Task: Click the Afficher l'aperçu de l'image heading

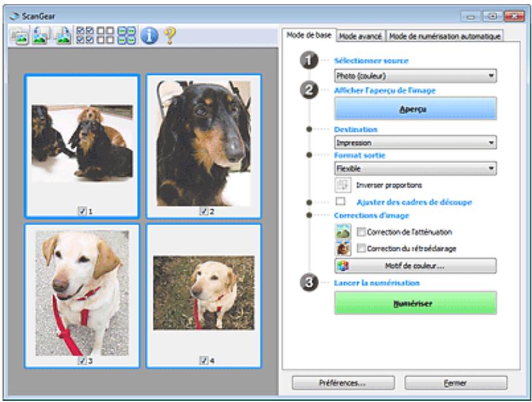Action: tap(385, 91)
